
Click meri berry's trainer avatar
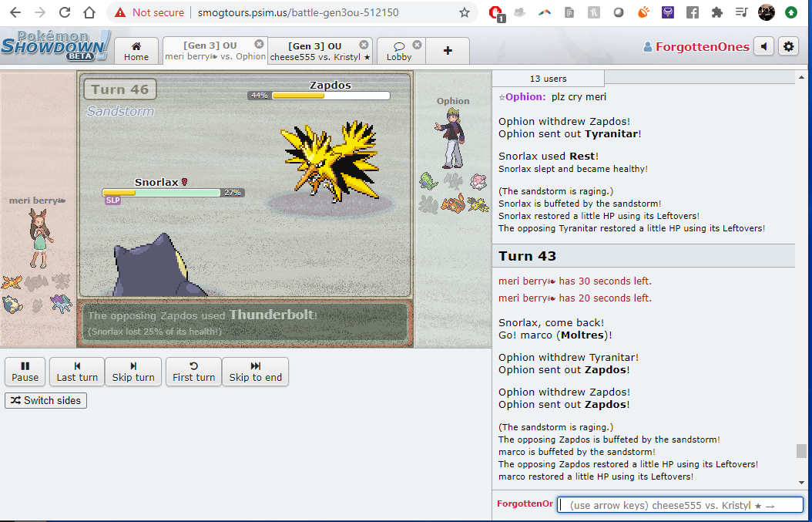click(x=41, y=238)
